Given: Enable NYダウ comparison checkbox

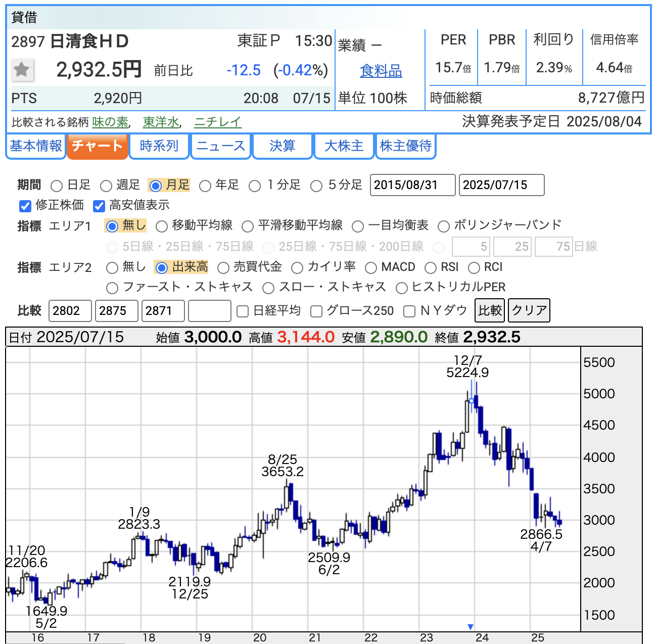Looking at the screenshot, I should pos(409,311).
